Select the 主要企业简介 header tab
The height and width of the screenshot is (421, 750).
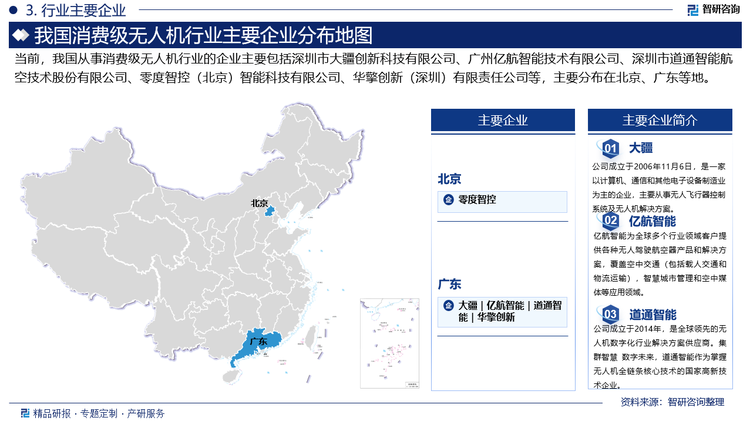coord(660,120)
